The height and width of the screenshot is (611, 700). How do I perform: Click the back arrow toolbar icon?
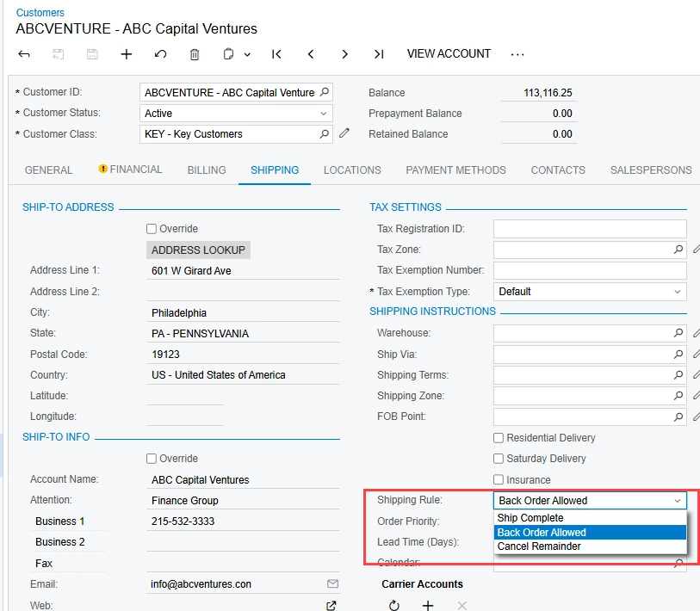tap(24, 54)
